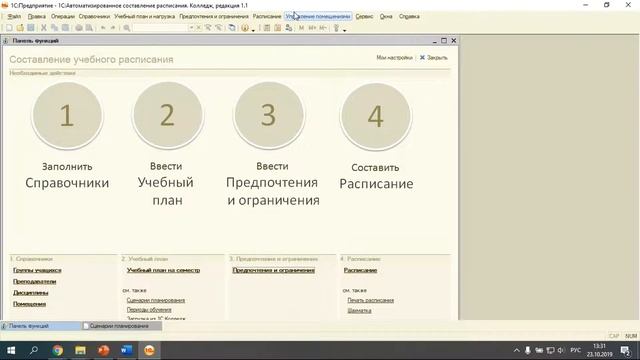
Task: Open the Помещения link
Action: pyautogui.click(x=29, y=304)
